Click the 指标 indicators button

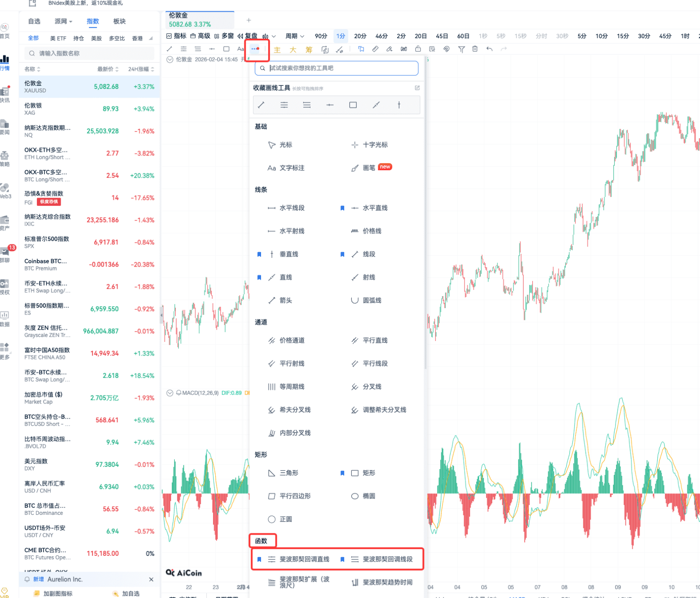tap(176, 36)
